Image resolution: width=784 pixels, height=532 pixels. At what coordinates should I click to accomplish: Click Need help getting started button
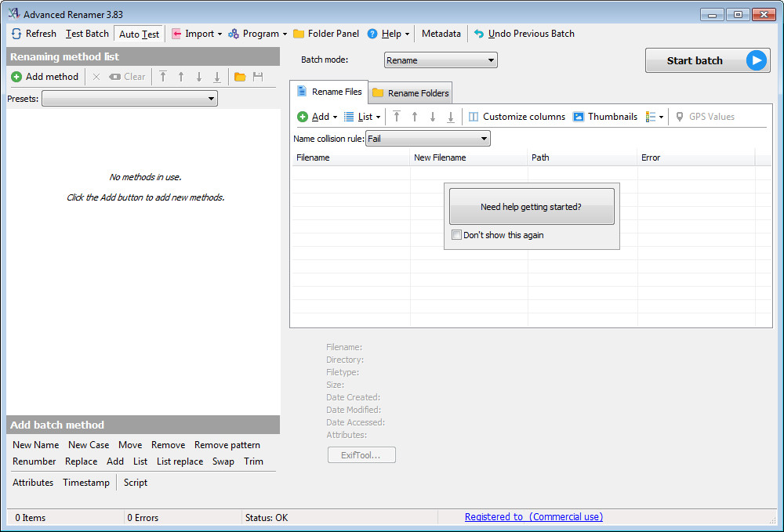point(532,206)
